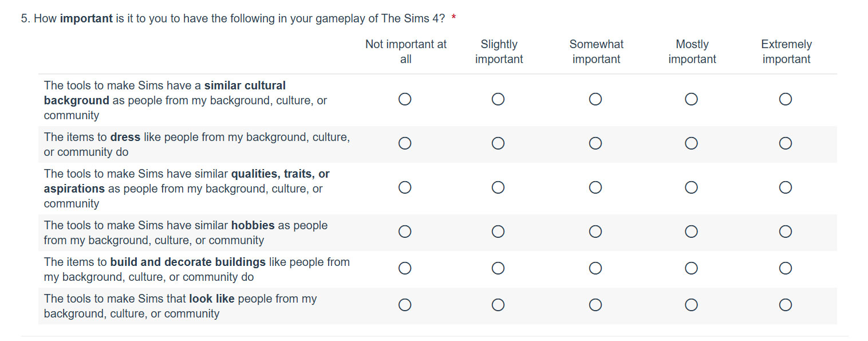Choose 'Somewhat important' for Sims that look like
Image resolution: width=868 pixels, height=341 pixels.
[595, 305]
